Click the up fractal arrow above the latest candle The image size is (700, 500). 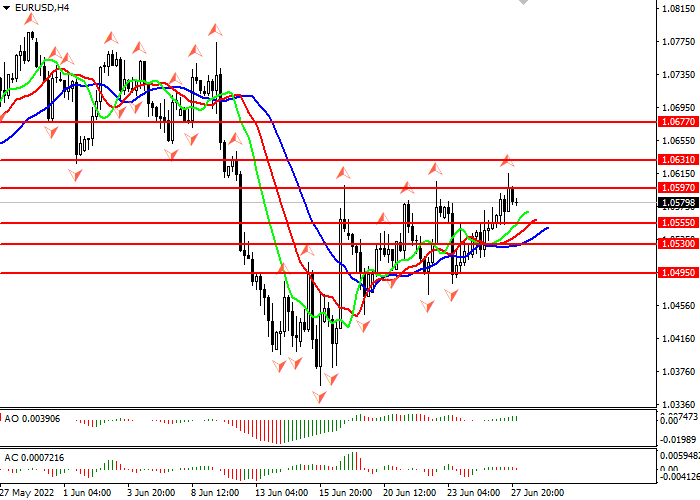click(x=507, y=161)
